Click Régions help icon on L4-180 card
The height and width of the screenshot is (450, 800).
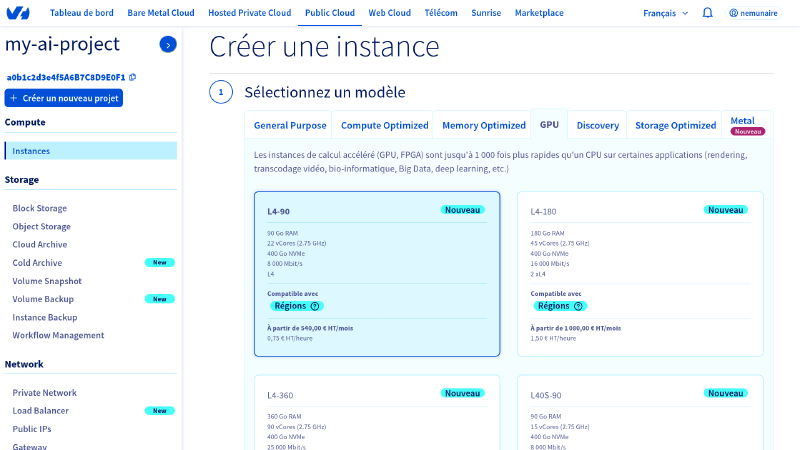578,306
